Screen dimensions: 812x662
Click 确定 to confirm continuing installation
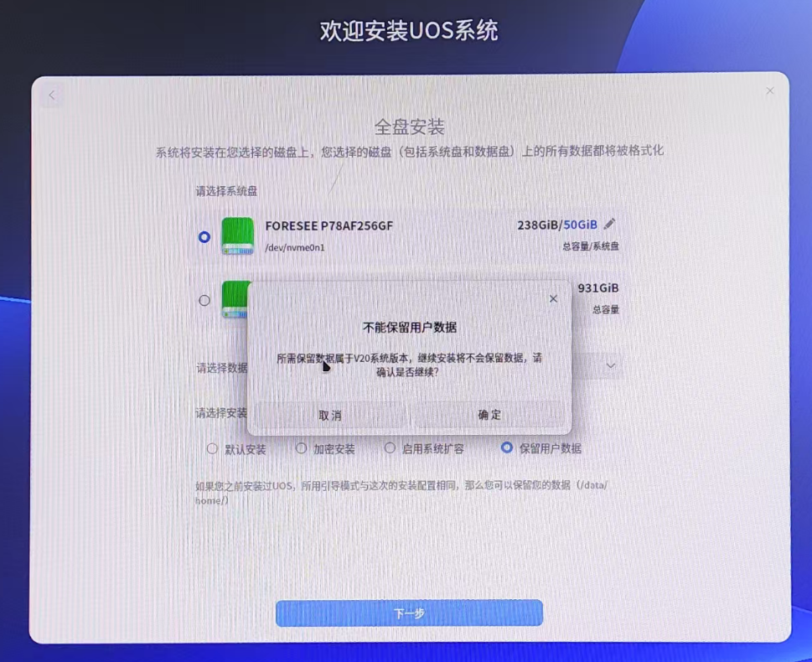pos(489,415)
